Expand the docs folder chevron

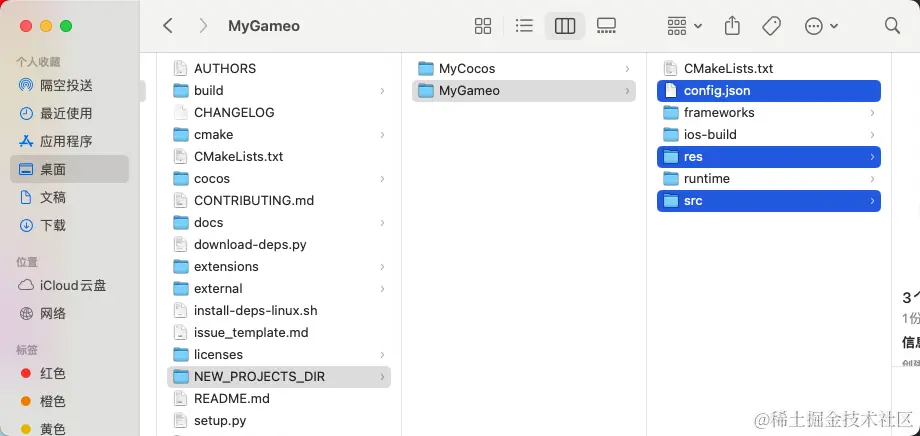[x=382, y=222]
